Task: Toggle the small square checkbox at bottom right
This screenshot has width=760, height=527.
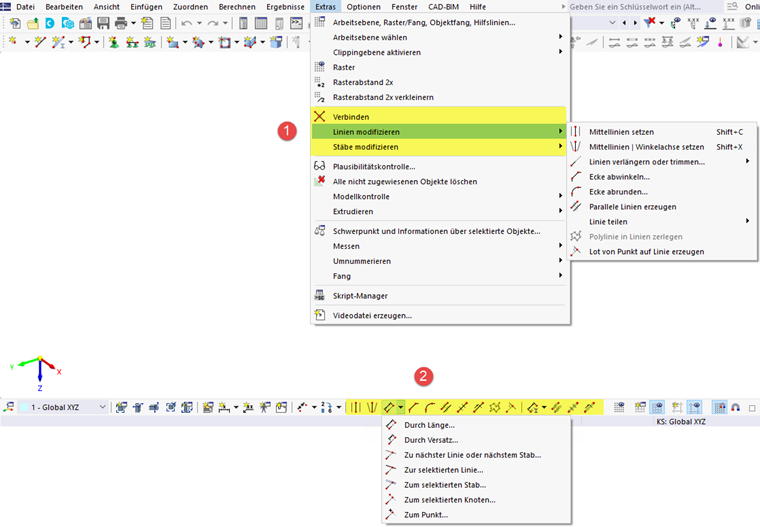Action: pyautogui.click(x=752, y=408)
